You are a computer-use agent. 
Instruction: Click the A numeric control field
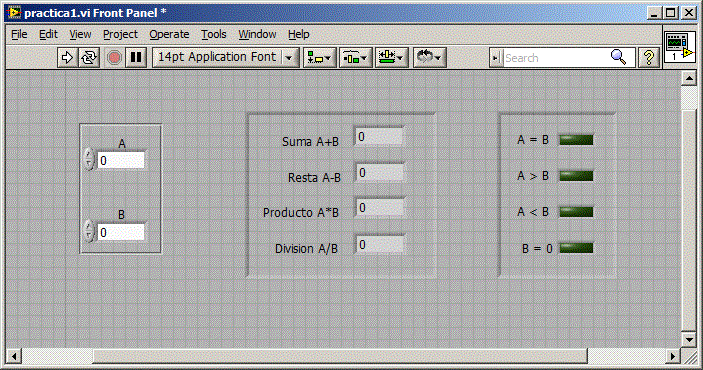(x=121, y=161)
